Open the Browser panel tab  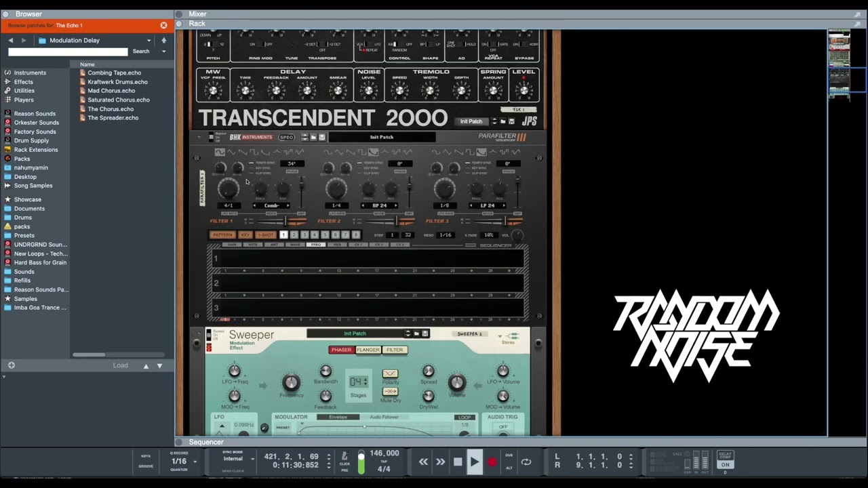[28, 14]
